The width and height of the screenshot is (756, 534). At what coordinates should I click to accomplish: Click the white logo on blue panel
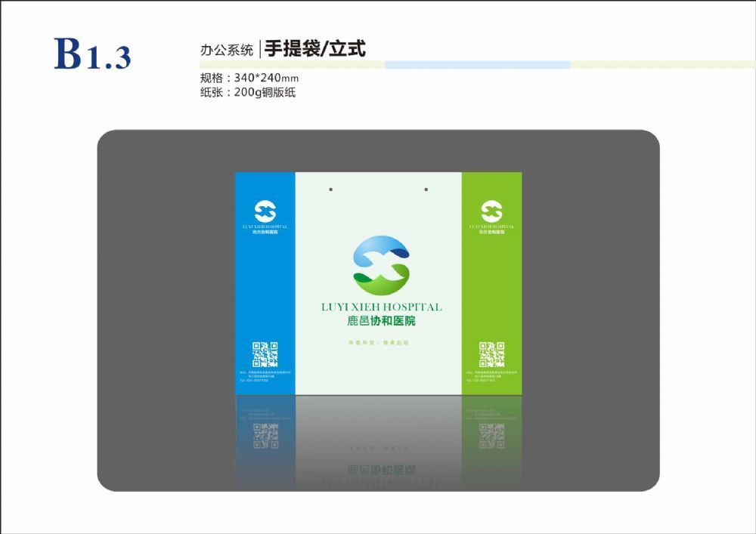tap(265, 211)
